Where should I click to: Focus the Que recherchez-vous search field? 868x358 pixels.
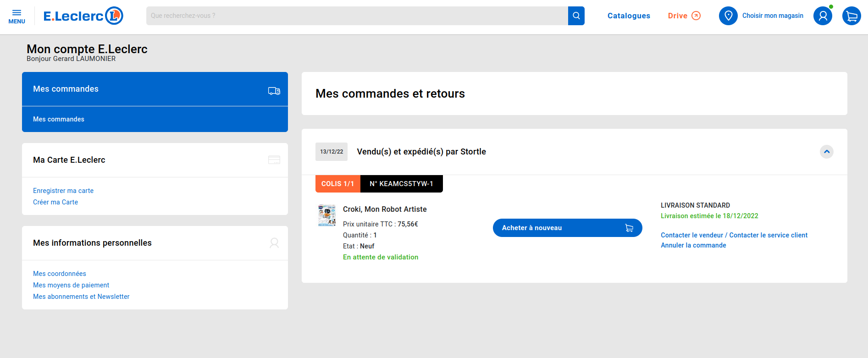pyautogui.click(x=357, y=16)
